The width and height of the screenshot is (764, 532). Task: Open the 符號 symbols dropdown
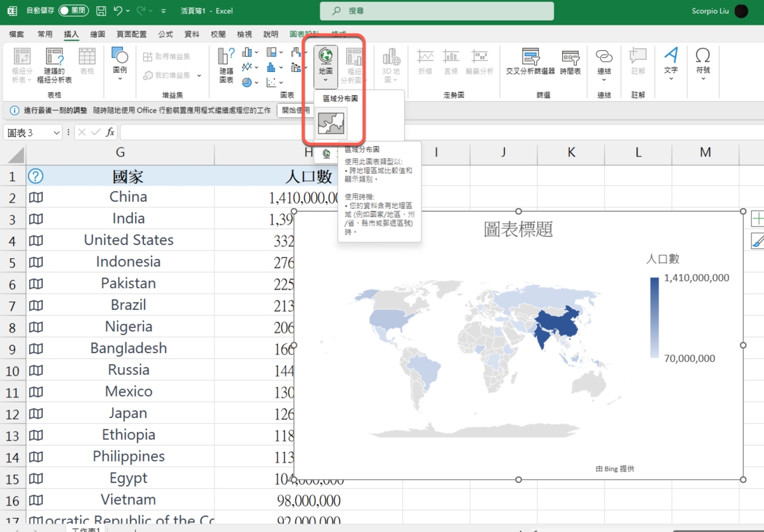click(x=703, y=64)
